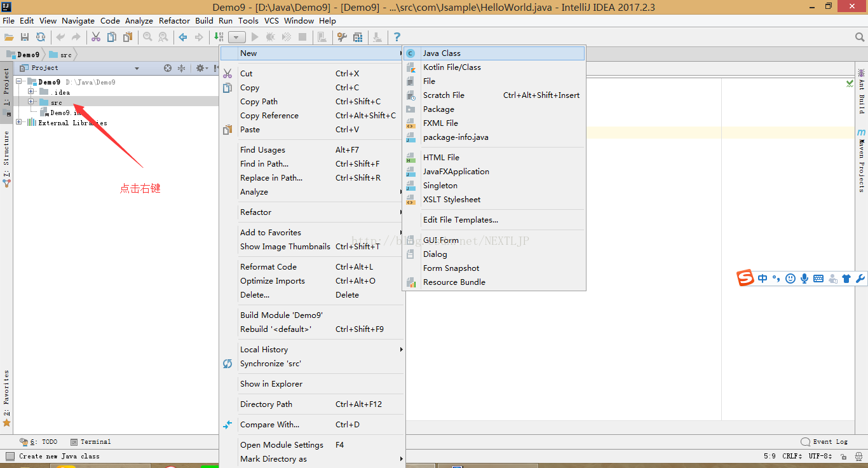The height and width of the screenshot is (468, 868).
Task: Select Resource Bundle in submenu
Action: 494,282
